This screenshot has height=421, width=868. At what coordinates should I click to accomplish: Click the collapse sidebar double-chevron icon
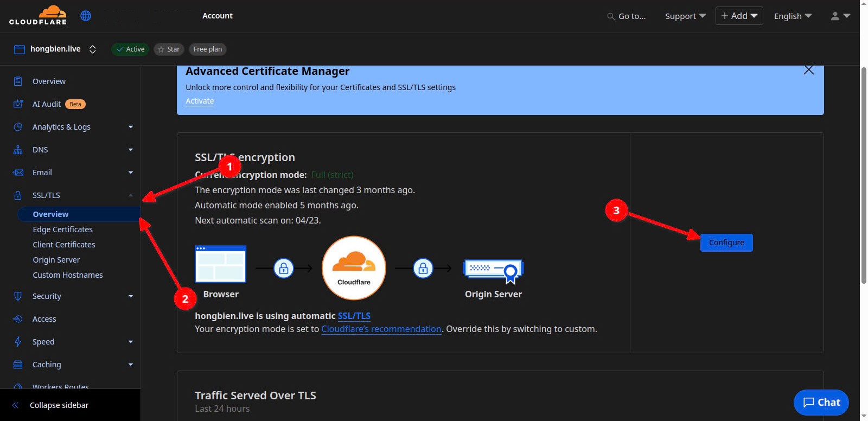(15, 405)
